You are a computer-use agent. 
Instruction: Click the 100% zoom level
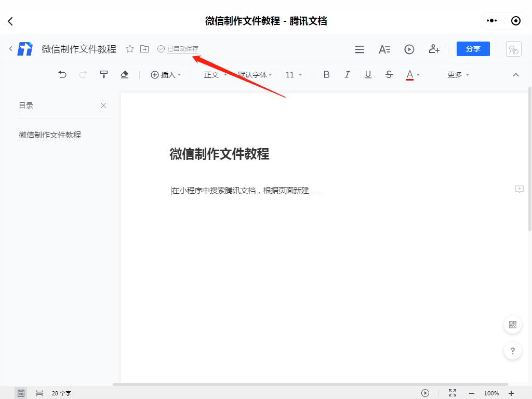(x=491, y=393)
